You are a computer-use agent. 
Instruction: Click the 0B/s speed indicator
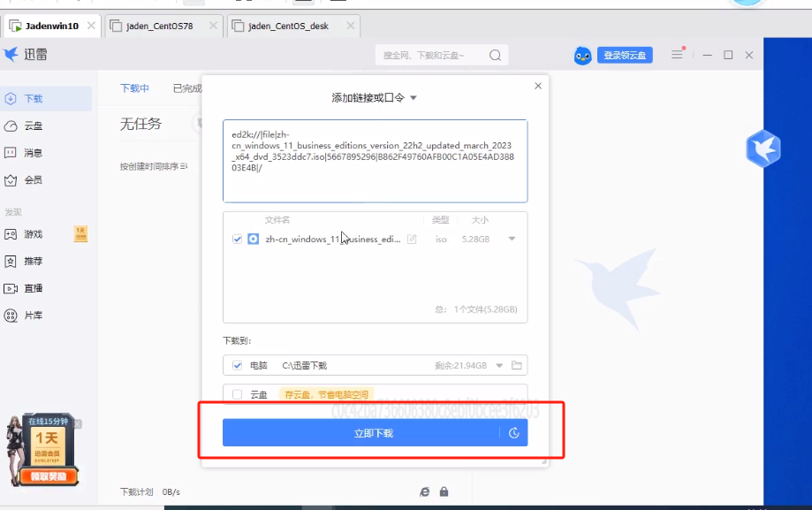coord(171,491)
